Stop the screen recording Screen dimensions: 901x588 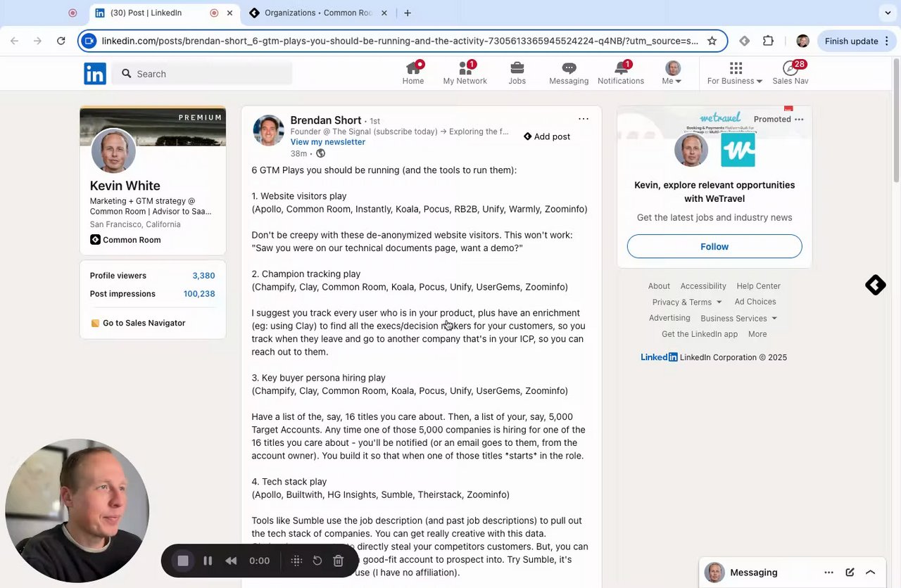point(183,561)
